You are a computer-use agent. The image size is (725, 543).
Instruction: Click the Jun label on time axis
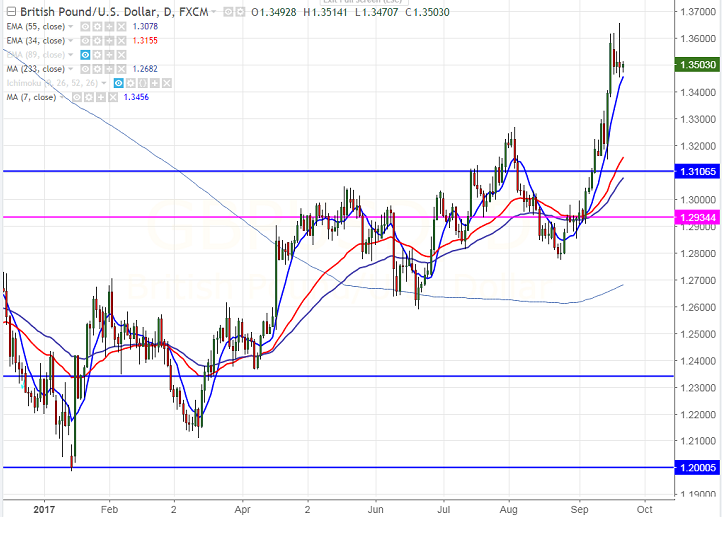point(375,510)
